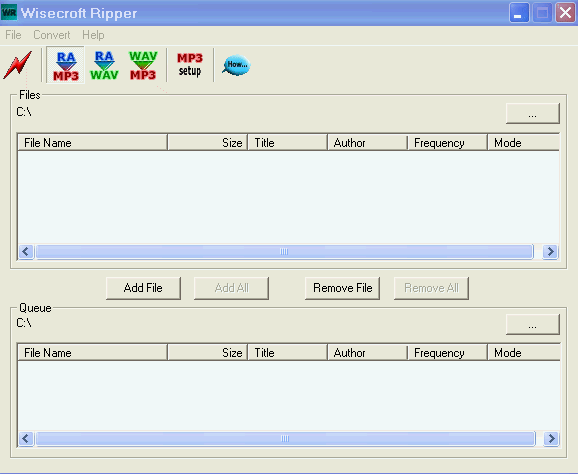This screenshot has width=578, height=474.
Task: Close the Wisecroft Ripper window
Action: coord(565,13)
